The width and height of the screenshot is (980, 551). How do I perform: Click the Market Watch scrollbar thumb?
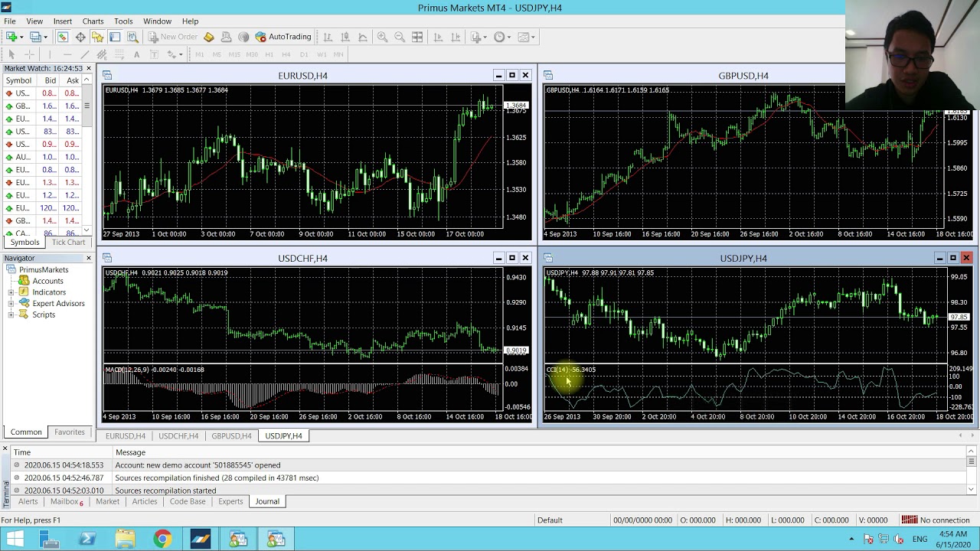pyautogui.click(x=87, y=107)
